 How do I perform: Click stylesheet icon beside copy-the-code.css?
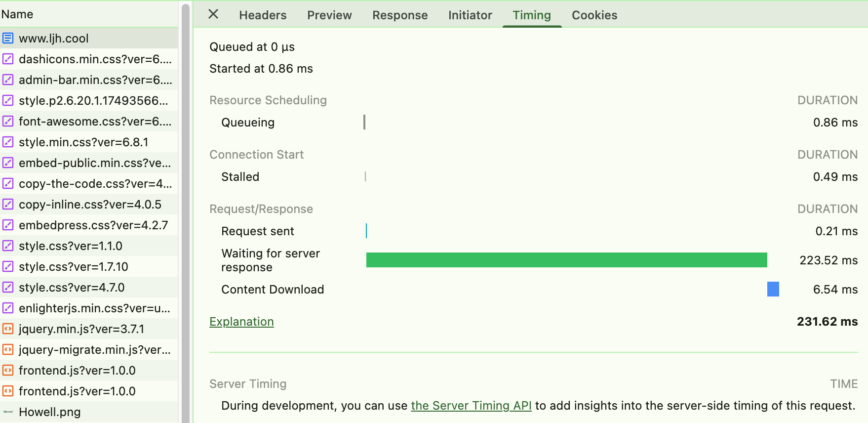point(8,183)
